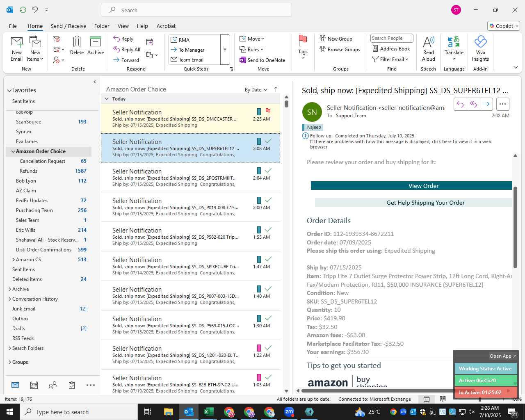Screen dimensions: 525x420
Task: Switch to Calendar view in navigation bar
Action: [x=34, y=385]
